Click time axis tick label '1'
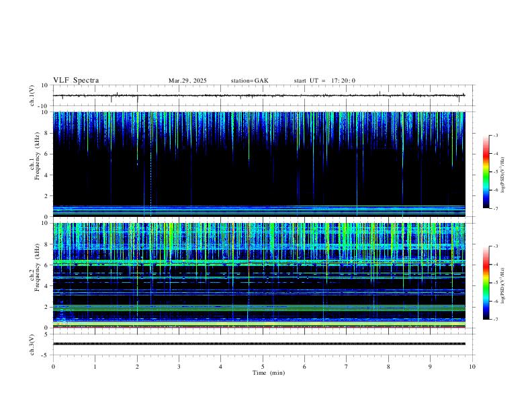 tap(95, 367)
